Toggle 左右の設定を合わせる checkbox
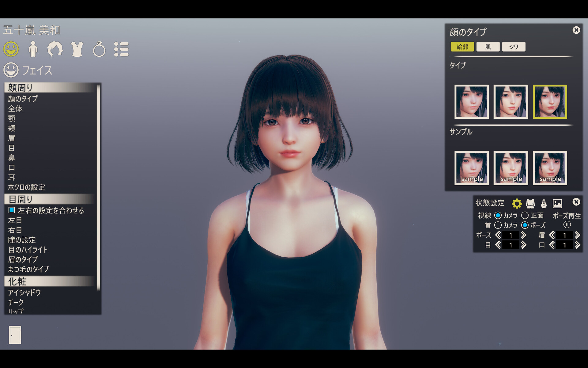 click(12, 210)
